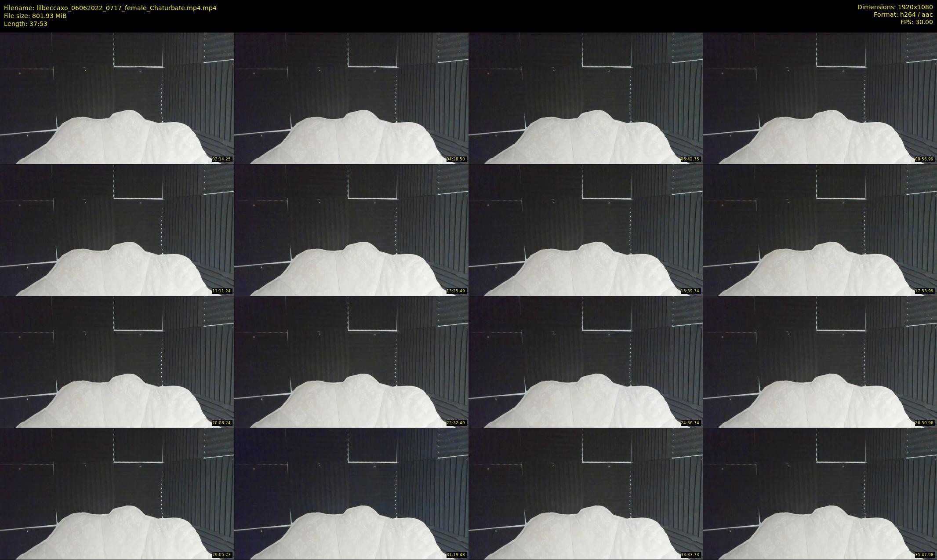Click the Dimensions 1920x1080 label
The height and width of the screenshot is (560, 937).
tap(895, 7)
